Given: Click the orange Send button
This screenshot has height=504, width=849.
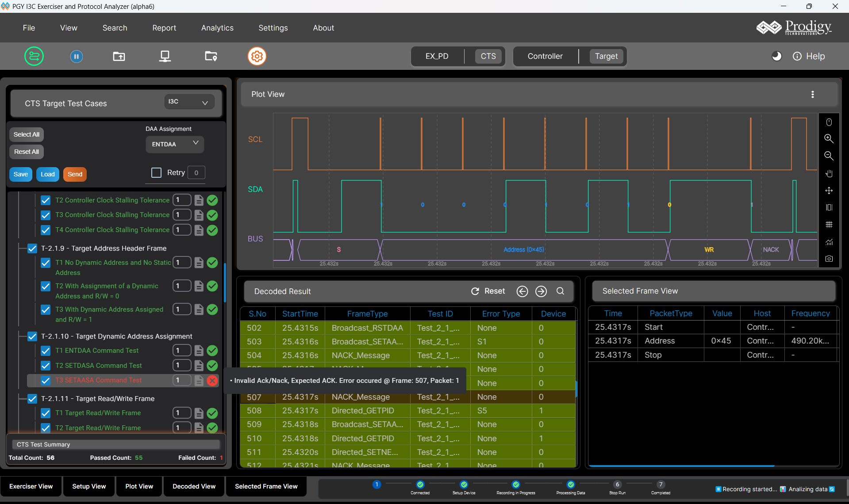Looking at the screenshot, I should pyautogui.click(x=75, y=174).
